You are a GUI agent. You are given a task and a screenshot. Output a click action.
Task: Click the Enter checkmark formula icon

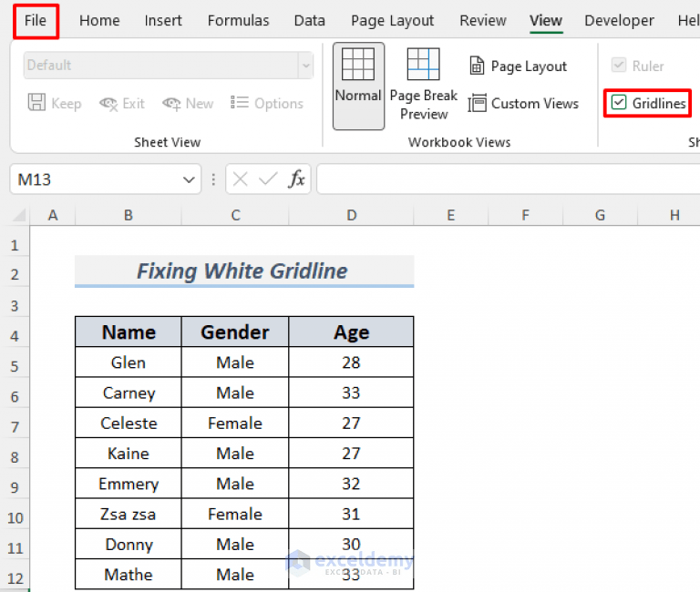[268, 179]
